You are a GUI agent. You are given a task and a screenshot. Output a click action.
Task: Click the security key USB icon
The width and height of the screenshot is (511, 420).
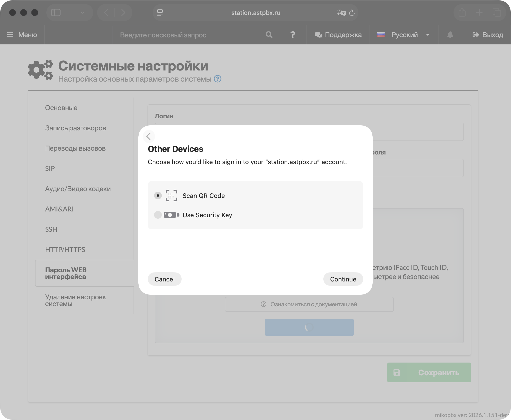click(171, 215)
